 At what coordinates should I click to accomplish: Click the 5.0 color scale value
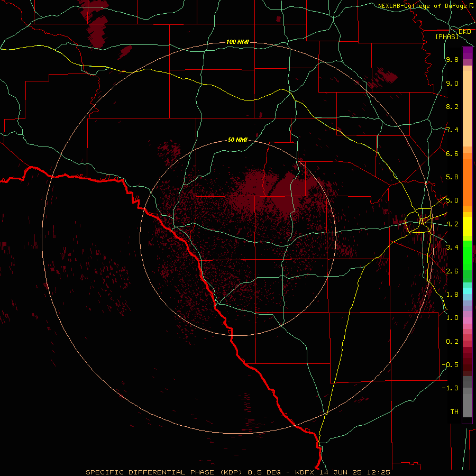[452, 200]
